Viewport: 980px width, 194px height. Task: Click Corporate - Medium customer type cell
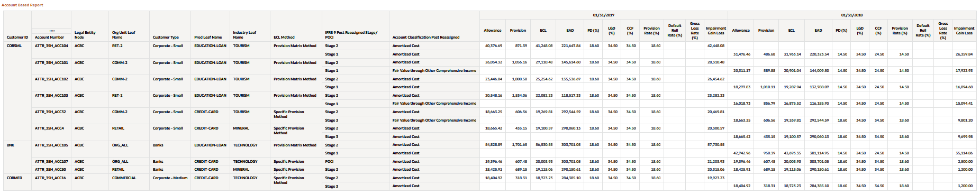point(170,178)
